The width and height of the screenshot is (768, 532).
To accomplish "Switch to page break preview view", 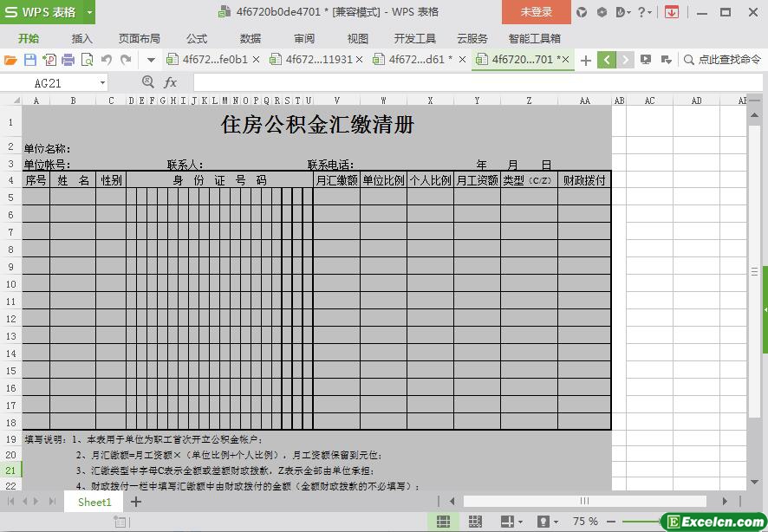I will [475, 521].
